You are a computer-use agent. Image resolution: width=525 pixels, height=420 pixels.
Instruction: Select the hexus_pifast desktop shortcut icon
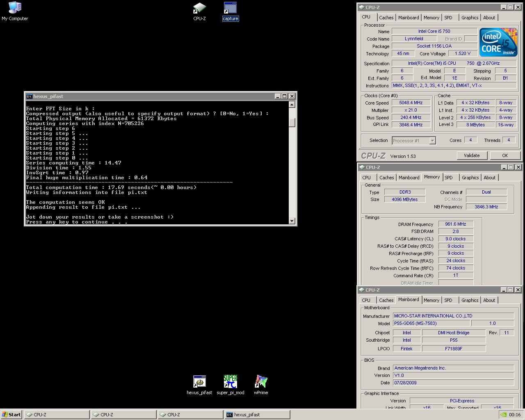tap(199, 385)
